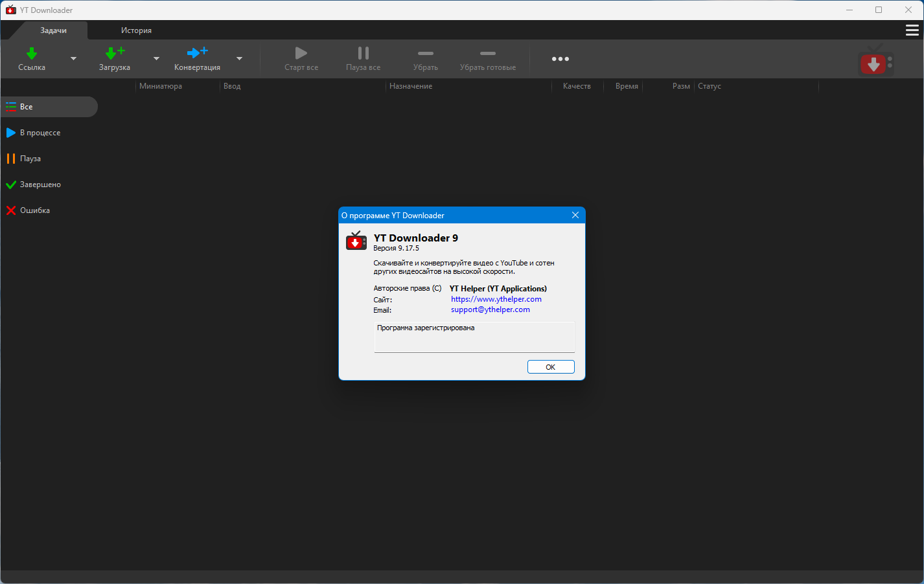Expand the Конвертация dropdown arrow
This screenshot has height=584, width=924.
tap(239, 59)
